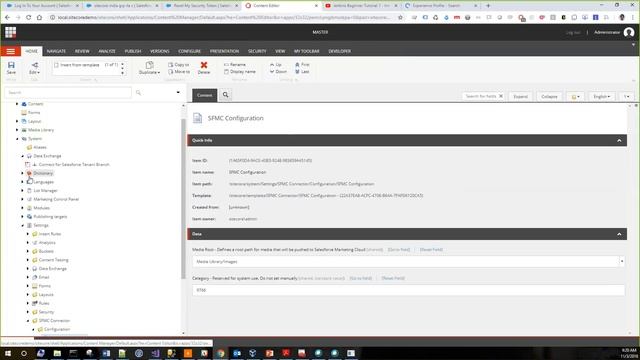Viewport: 640px width, 360px height.
Task: Open the DEVELOPER ribbon tab
Action: pos(340,51)
